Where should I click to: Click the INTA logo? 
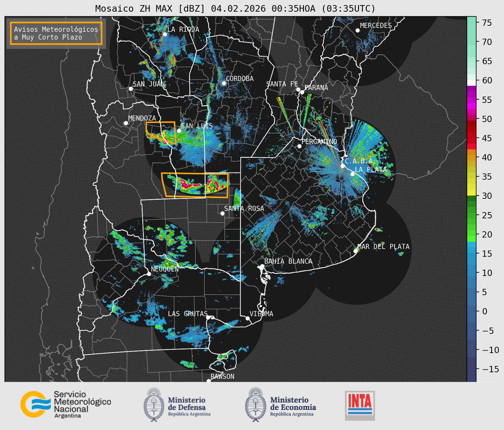(x=360, y=405)
